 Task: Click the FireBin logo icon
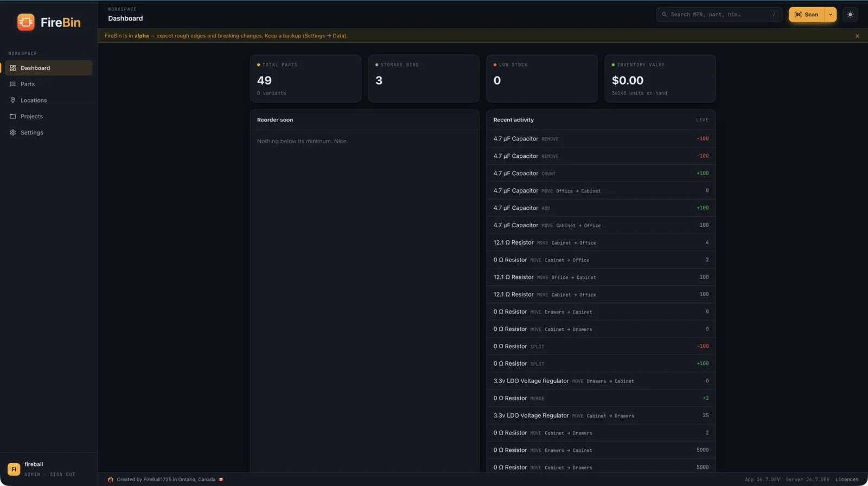25,22
